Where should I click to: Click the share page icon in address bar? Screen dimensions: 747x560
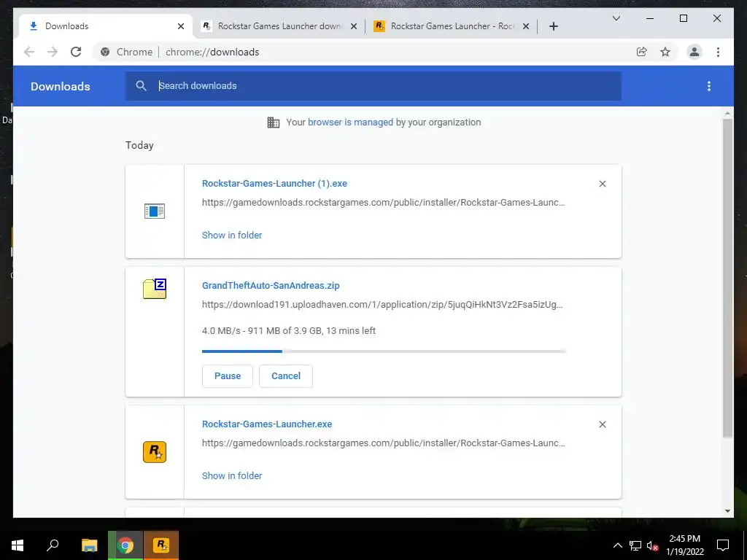tap(642, 52)
